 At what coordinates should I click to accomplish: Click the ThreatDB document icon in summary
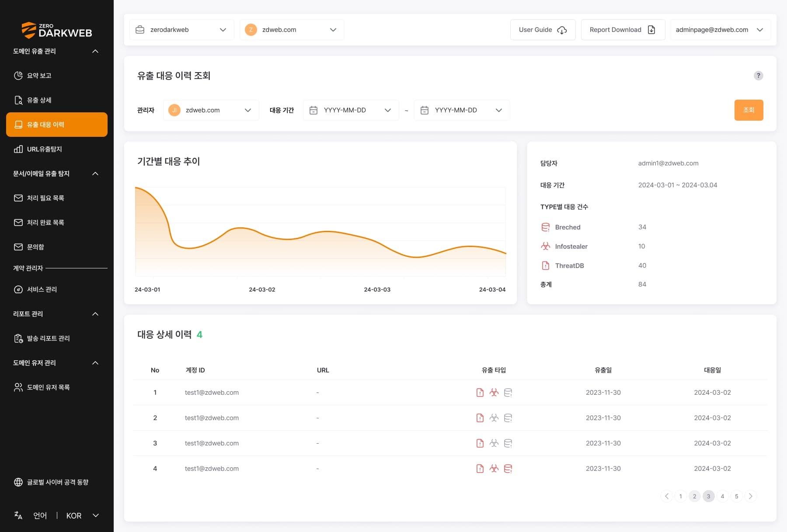pos(546,266)
